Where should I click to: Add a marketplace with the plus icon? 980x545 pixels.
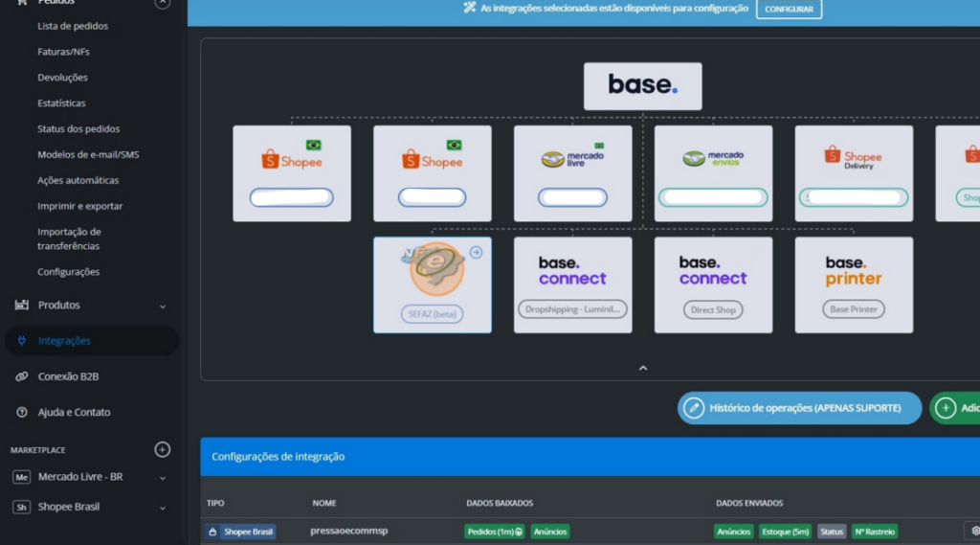[163, 449]
